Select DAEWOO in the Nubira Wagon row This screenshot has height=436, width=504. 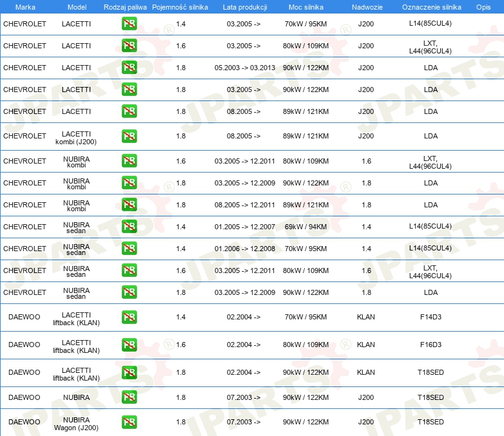[x=24, y=422]
